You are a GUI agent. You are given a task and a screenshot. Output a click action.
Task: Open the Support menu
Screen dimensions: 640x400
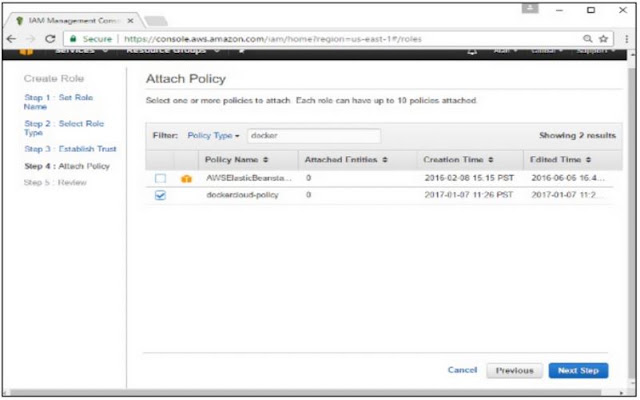pos(595,51)
